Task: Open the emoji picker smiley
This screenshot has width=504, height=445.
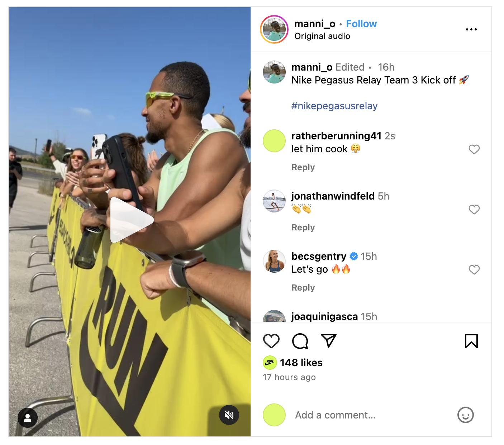Action: click(x=466, y=415)
